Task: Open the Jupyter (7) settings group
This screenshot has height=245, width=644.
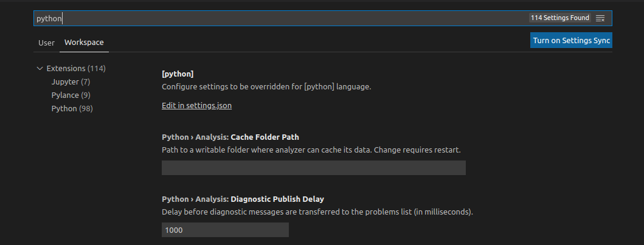Action: tap(71, 81)
